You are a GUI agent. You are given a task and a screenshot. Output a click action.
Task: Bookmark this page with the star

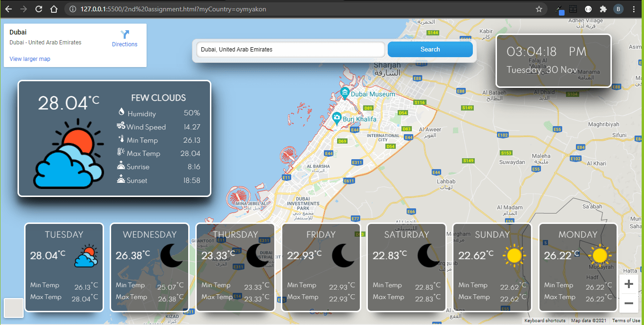[x=539, y=9]
